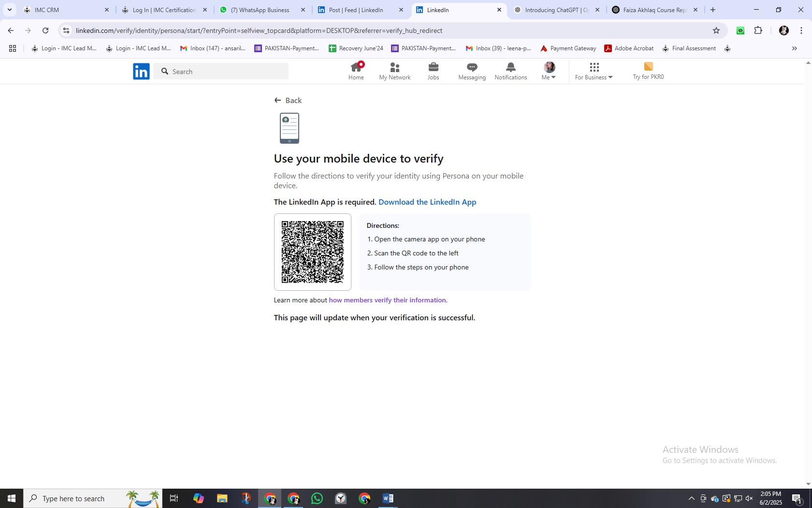Open a new browser tab
The image size is (812, 508).
[x=712, y=10]
